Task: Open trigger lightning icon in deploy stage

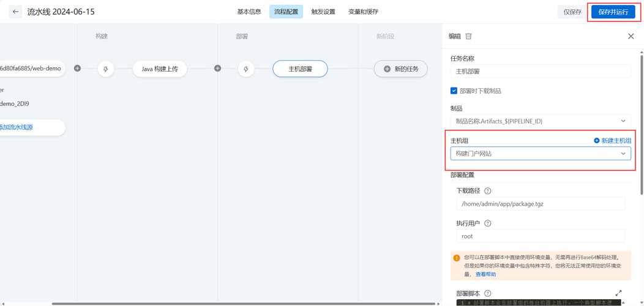Action: 246,69
